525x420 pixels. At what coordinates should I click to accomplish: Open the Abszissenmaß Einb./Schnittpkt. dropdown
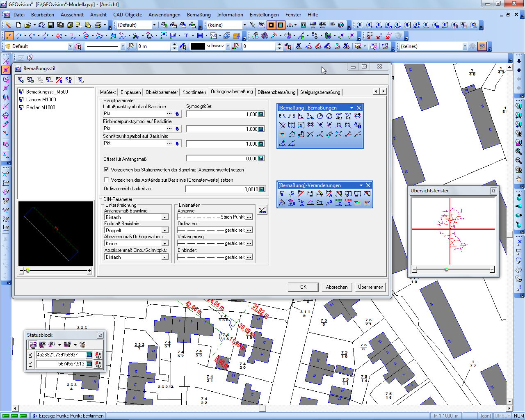(165, 257)
